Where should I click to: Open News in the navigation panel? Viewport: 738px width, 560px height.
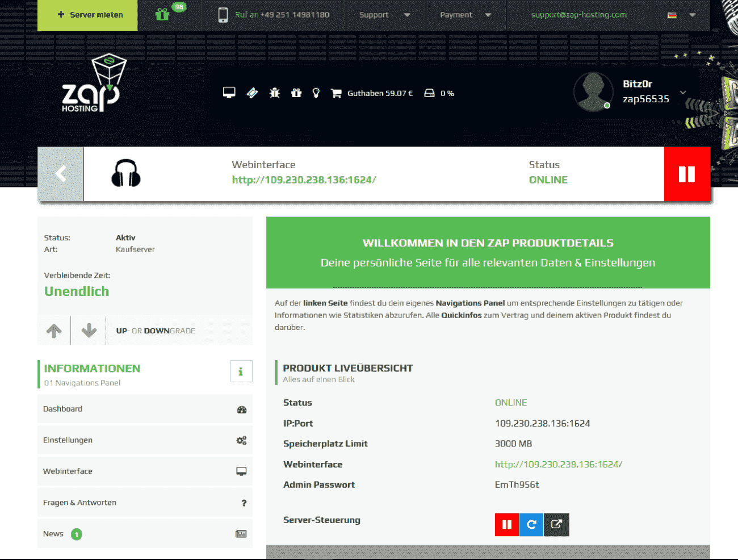145,534
